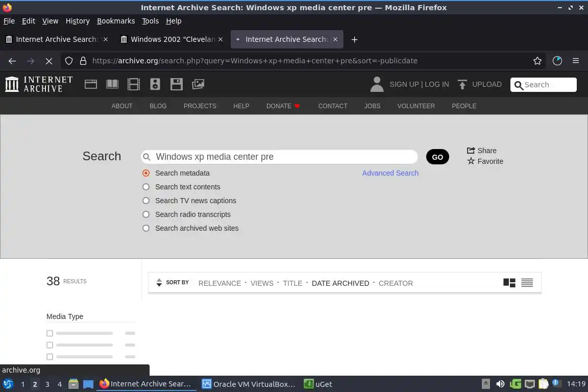Open the ABOUT navigation link

[122, 106]
